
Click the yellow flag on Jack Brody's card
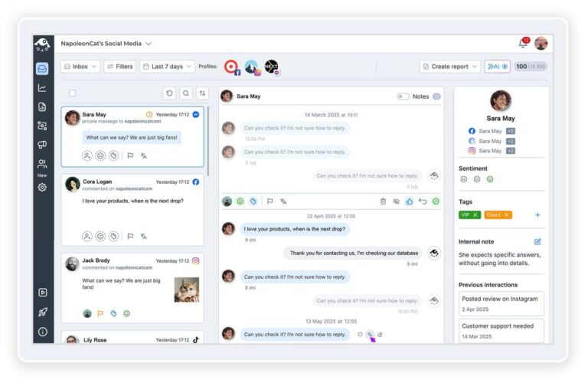pyautogui.click(x=100, y=313)
